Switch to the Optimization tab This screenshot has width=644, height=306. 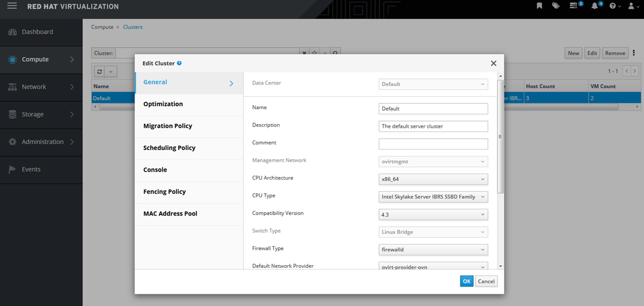pyautogui.click(x=189, y=104)
